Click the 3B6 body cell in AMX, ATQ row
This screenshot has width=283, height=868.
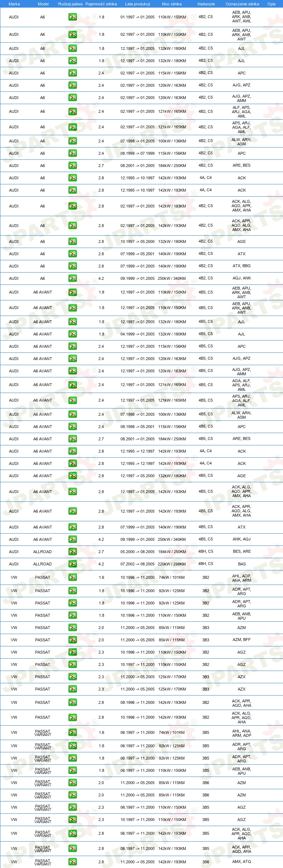pyautogui.click(x=206, y=862)
